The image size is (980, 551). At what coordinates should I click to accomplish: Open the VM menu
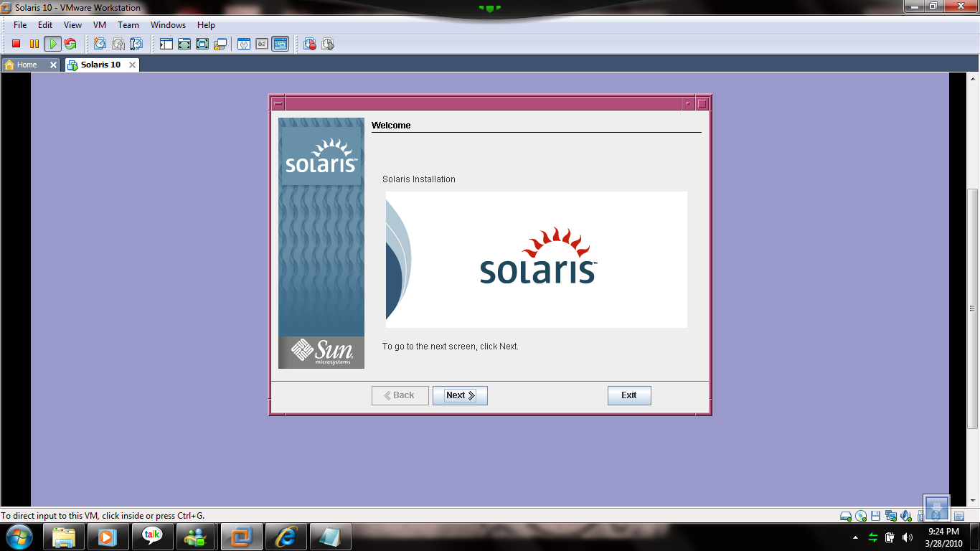[100, 25]
